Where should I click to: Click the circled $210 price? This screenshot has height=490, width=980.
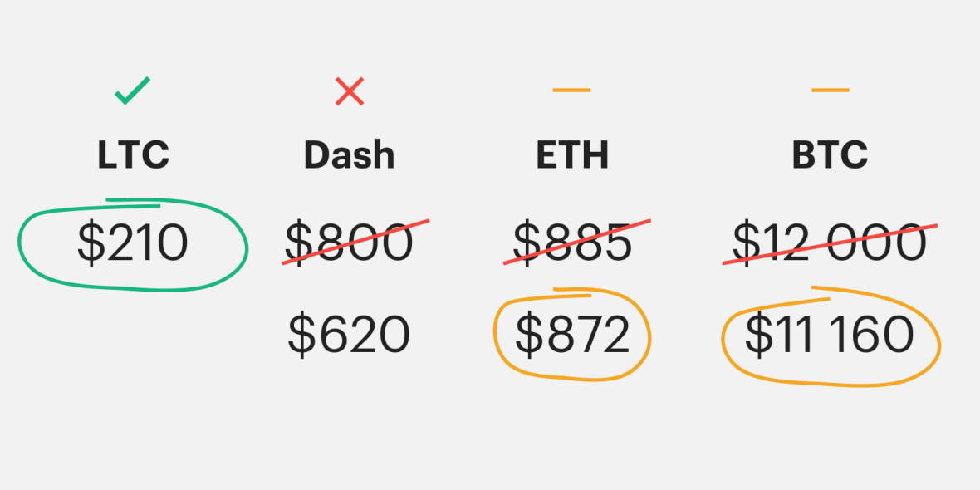coord(133,243)
